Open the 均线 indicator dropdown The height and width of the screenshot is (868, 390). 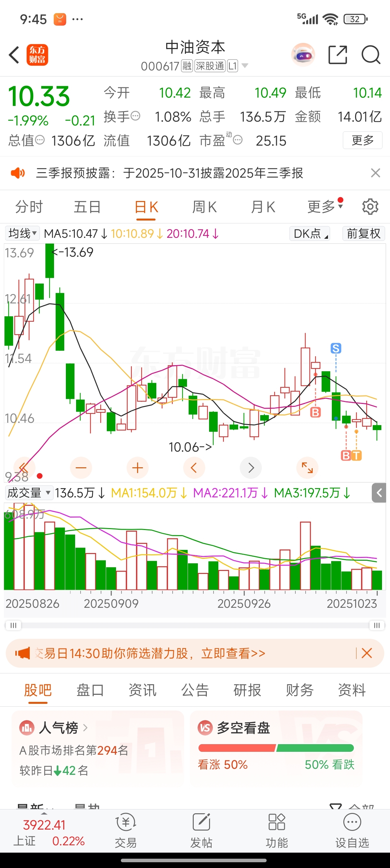tap(22, 233)
